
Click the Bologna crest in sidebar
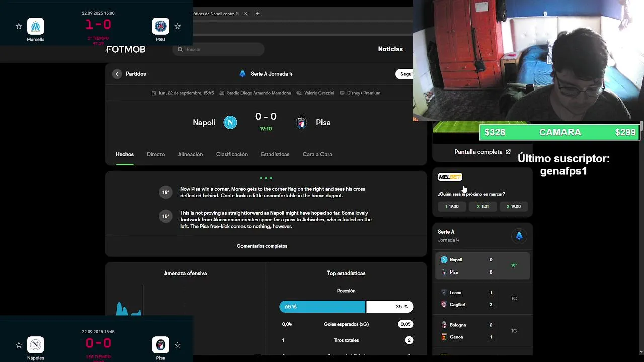coord(444,325)
